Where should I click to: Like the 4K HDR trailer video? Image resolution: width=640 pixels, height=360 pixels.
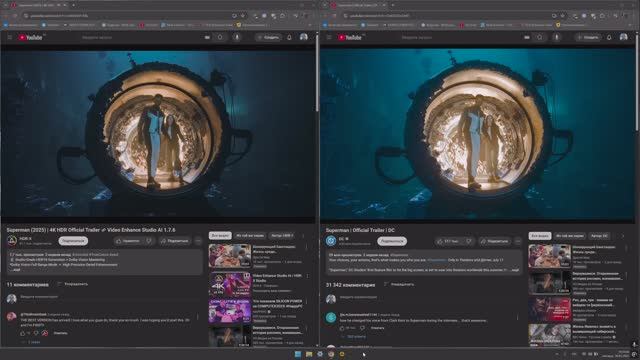127,241
